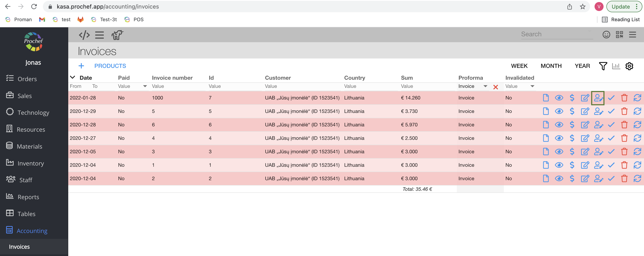Screen dimensions: 644x256
Task: Select Inventory from the sidebar menu
Action: (x=30, y=163)
